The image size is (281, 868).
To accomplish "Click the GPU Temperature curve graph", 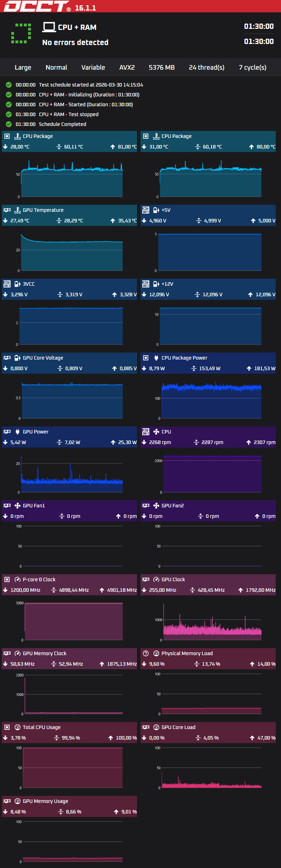I will [72, 252].
